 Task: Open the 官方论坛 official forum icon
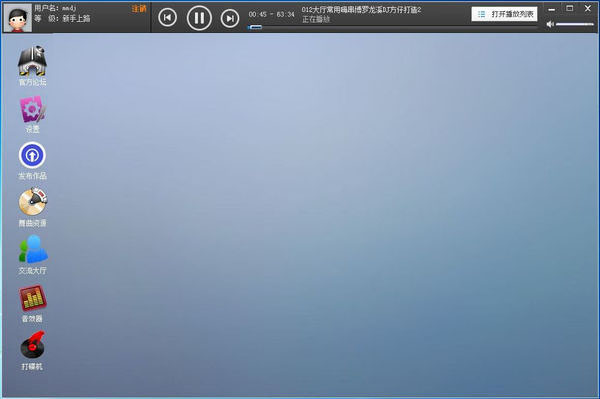tap(33, 65)
